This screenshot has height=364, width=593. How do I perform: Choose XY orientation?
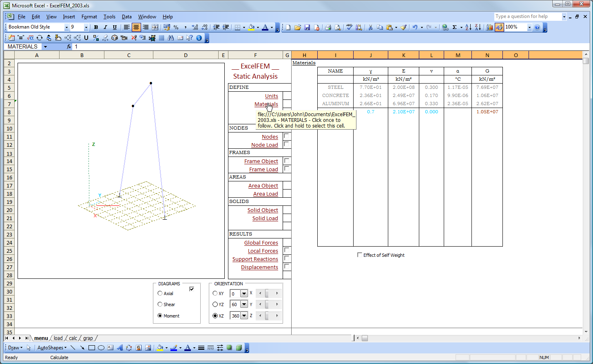(x=215, y=293)
